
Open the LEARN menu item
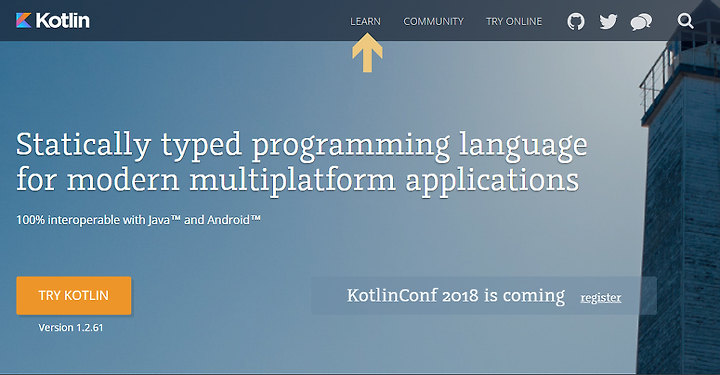coord(366,22)
